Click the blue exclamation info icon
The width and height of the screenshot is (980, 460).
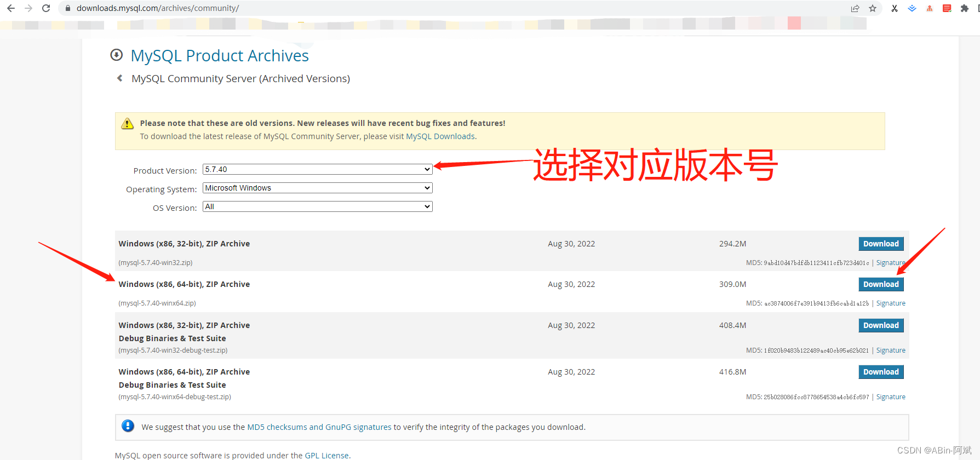click(128, 426)
